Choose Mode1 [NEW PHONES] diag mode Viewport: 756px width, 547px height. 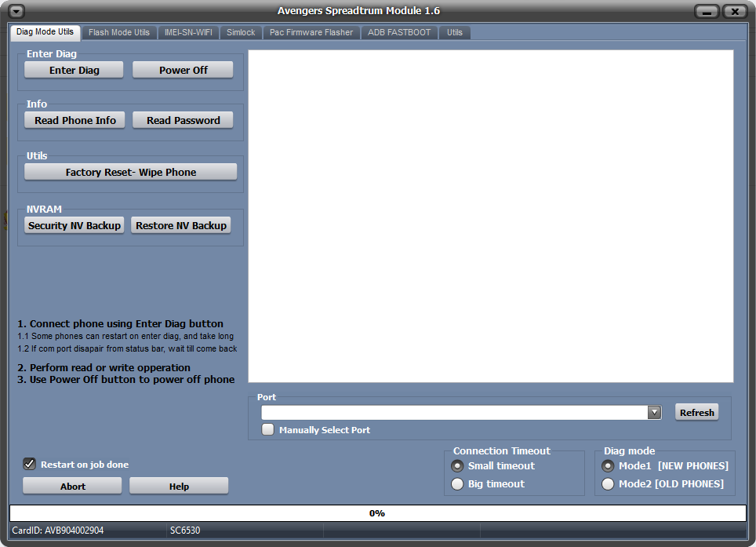point(608,466)
